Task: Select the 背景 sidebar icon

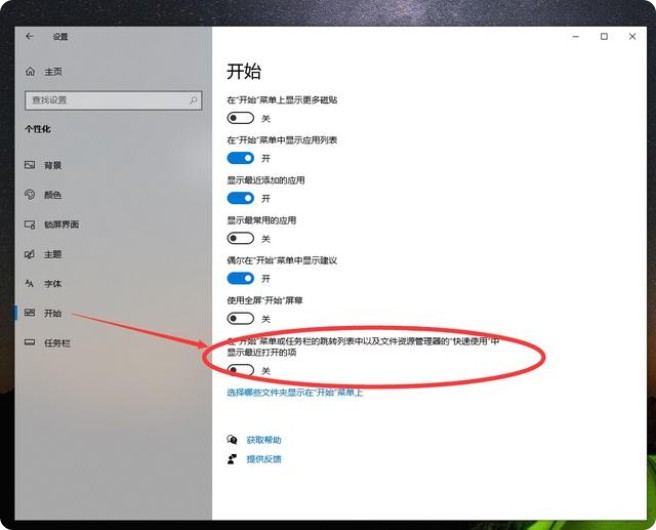Action: [x=30, y=165]
